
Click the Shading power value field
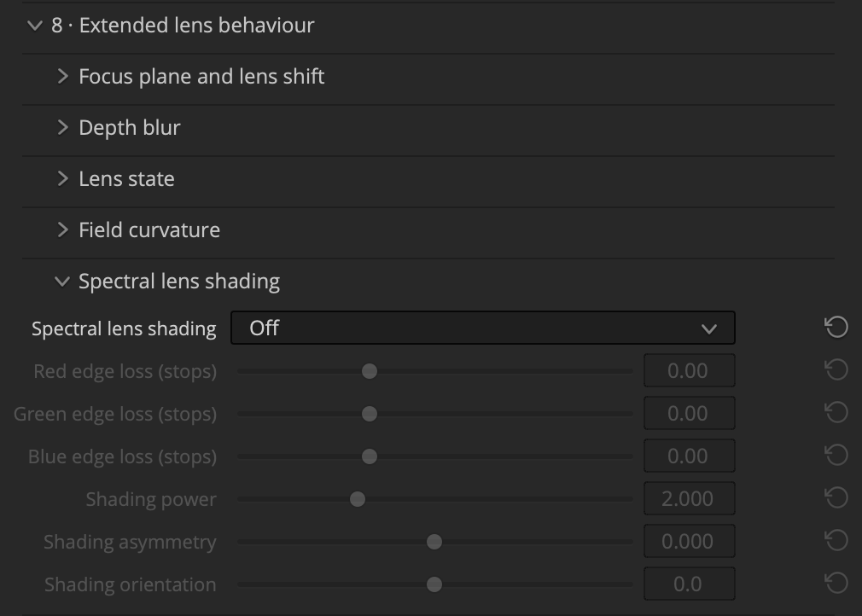[690, 498]
